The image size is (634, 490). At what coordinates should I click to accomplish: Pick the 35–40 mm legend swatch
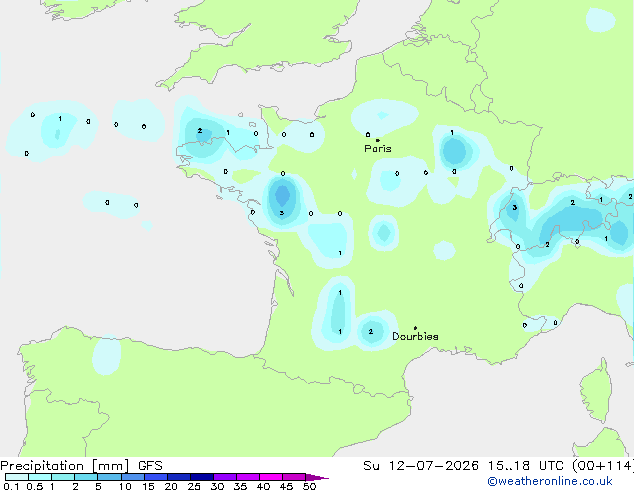tap(247, 477)
